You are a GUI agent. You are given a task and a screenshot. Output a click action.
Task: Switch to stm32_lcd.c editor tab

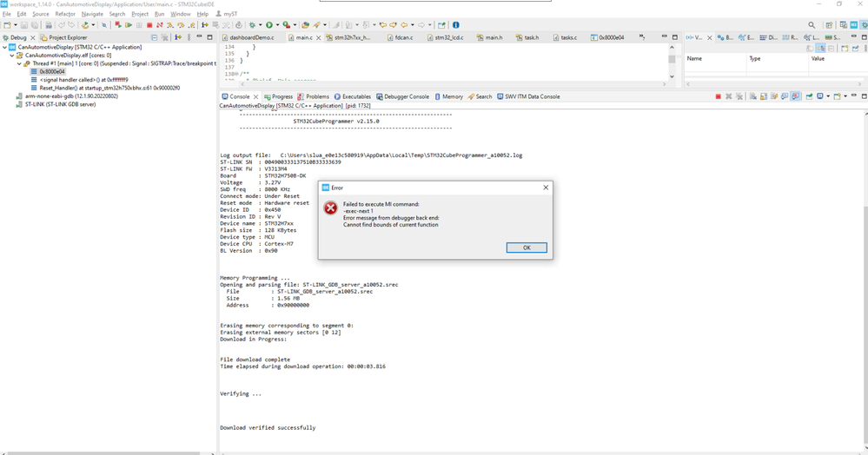[x=445, y=37]
